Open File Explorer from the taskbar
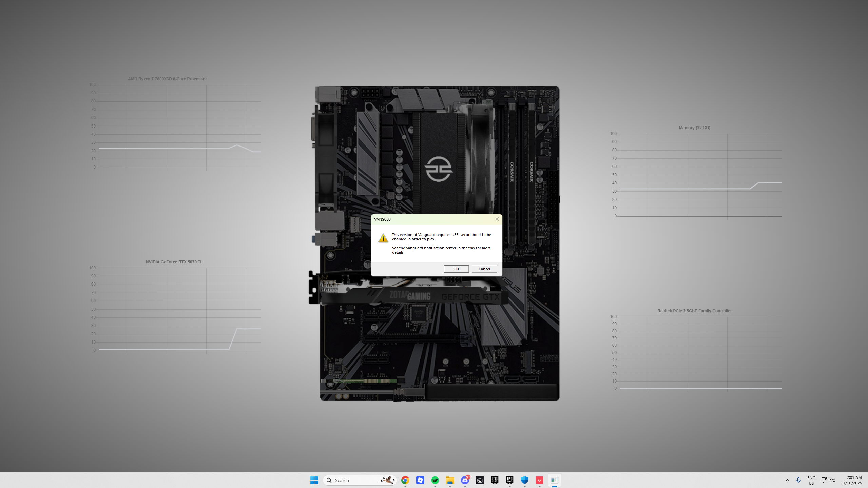 coord(450,480)
